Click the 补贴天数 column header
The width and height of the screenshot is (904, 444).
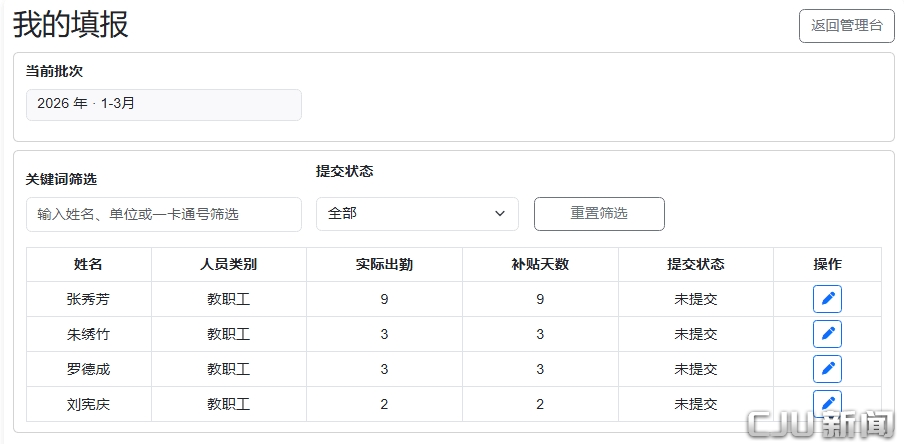(540, 265)
